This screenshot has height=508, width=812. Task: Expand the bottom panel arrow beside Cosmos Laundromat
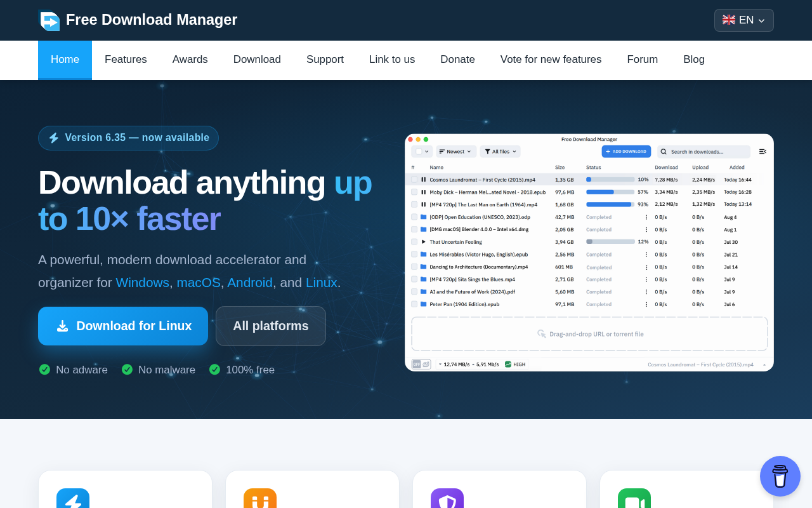coord(764,364)
